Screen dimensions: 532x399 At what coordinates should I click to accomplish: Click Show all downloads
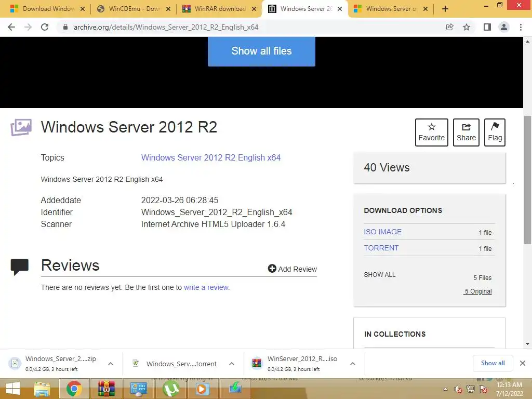click(493, 363)
